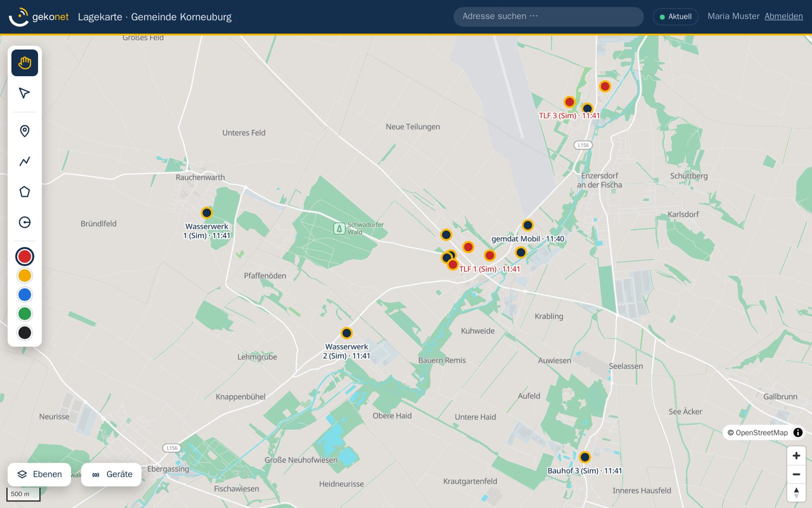812x508 pixels.
Task: Click the Lagekarte · Gemeinde Korneuburg title
Action: pos(155,17)
